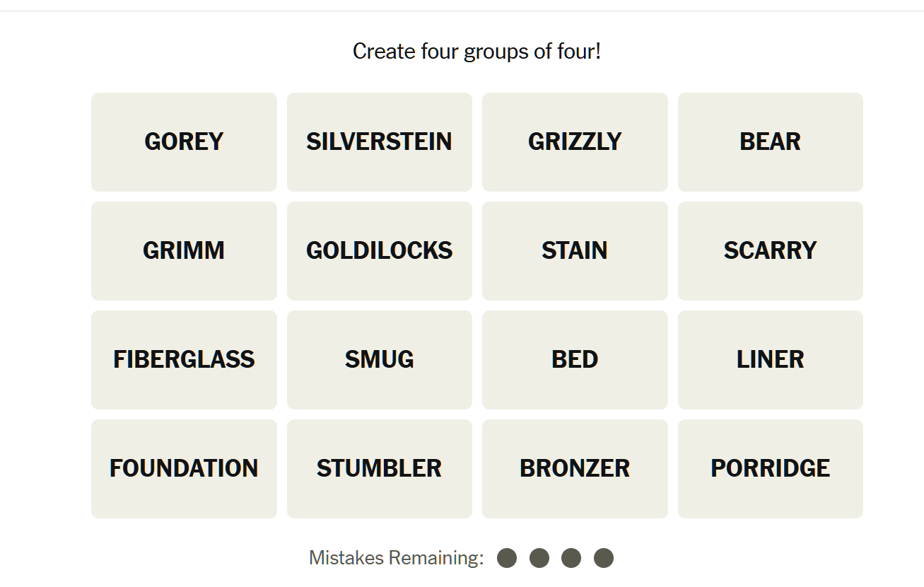Select the FOUNDATION tile
Screen dimensions: 924x587
pos(184,468)
